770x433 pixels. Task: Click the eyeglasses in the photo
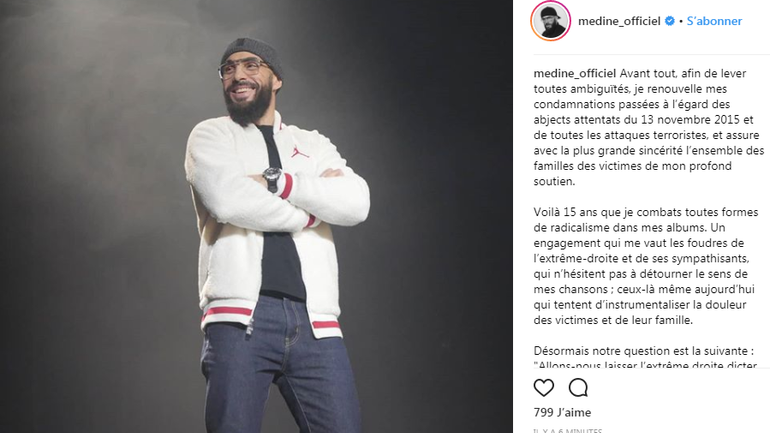click(x=244, y=69)
